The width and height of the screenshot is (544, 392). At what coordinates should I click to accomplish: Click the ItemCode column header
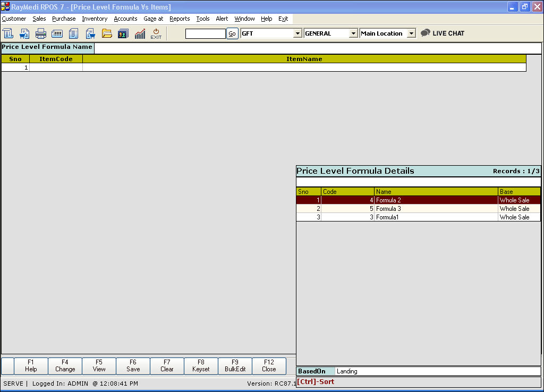[56, 59]
